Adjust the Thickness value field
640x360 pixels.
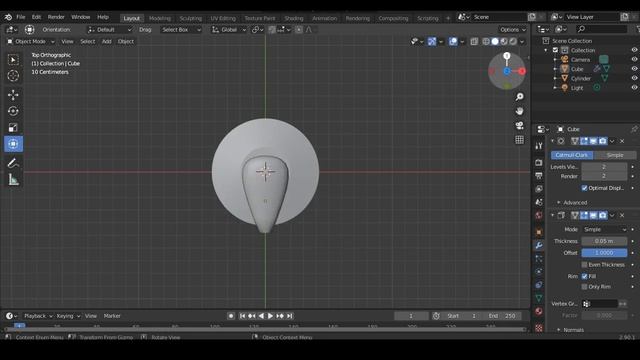(604, 241)
